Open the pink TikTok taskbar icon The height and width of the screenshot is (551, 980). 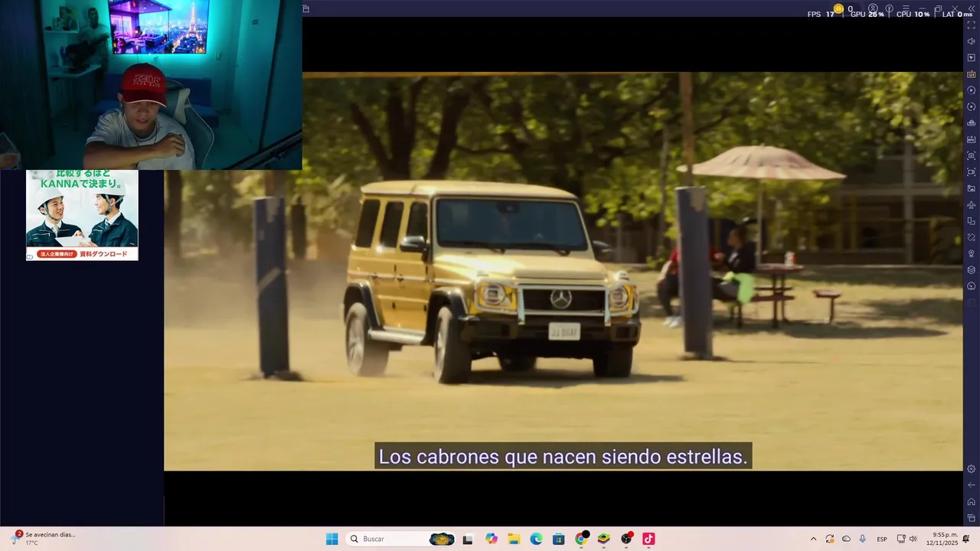[x=648, y=539]
